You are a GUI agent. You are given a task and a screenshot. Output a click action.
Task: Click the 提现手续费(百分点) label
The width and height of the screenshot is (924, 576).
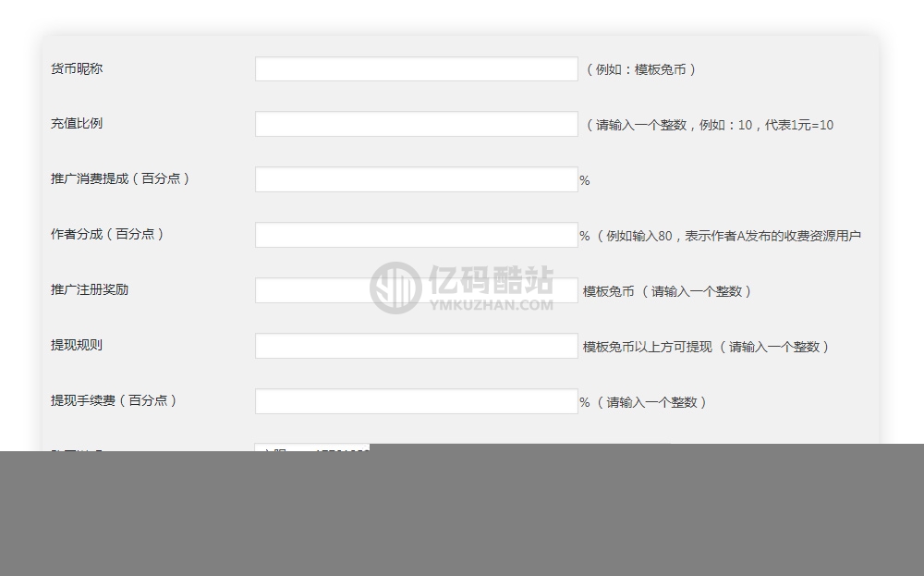coord(114,400)
